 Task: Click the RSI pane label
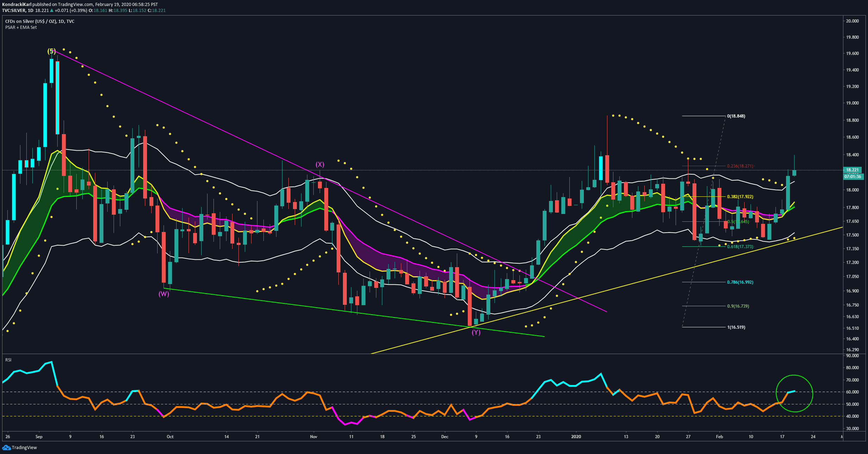(x=8, y=360)
